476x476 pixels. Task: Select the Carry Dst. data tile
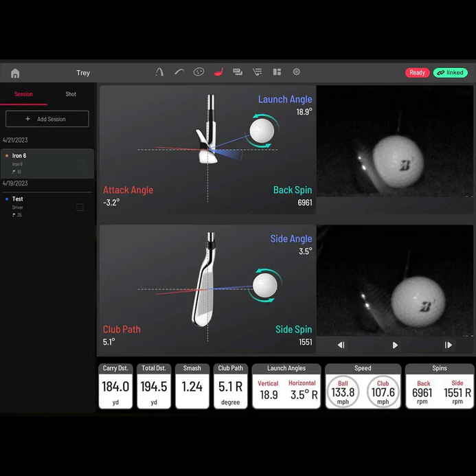click(115, 386)
